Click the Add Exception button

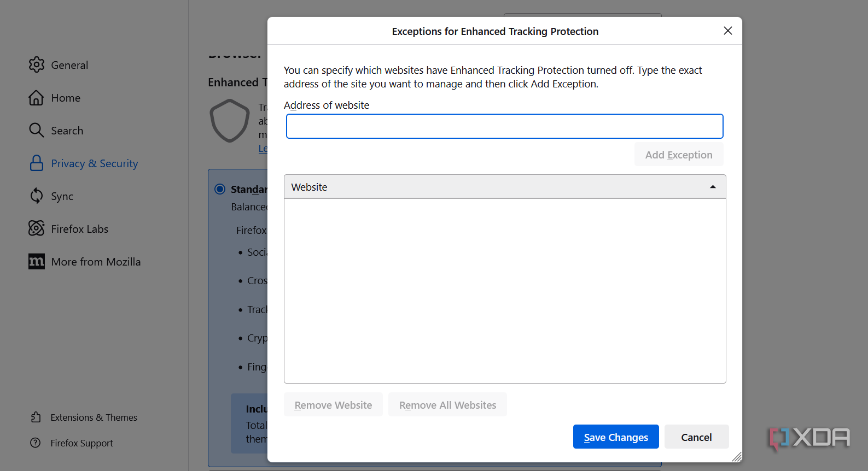pyautogui.click(x=679, y=155)
